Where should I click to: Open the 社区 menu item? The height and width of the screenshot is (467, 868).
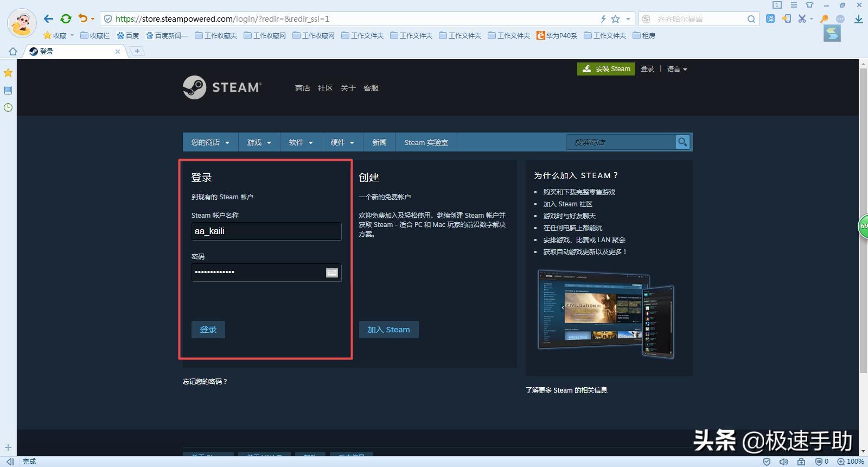[325, 88]
